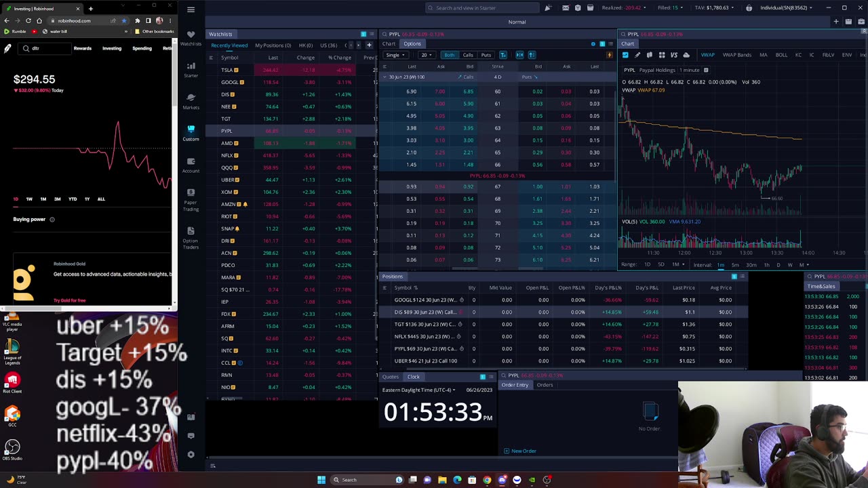Open the hamburger menu in Moomoo title bar

tap(191, 9)
